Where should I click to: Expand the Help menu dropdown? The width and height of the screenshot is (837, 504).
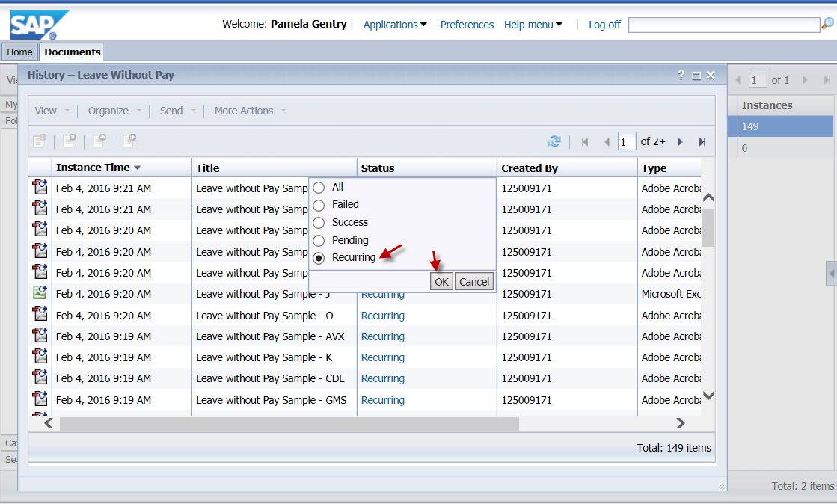point(533,25)
